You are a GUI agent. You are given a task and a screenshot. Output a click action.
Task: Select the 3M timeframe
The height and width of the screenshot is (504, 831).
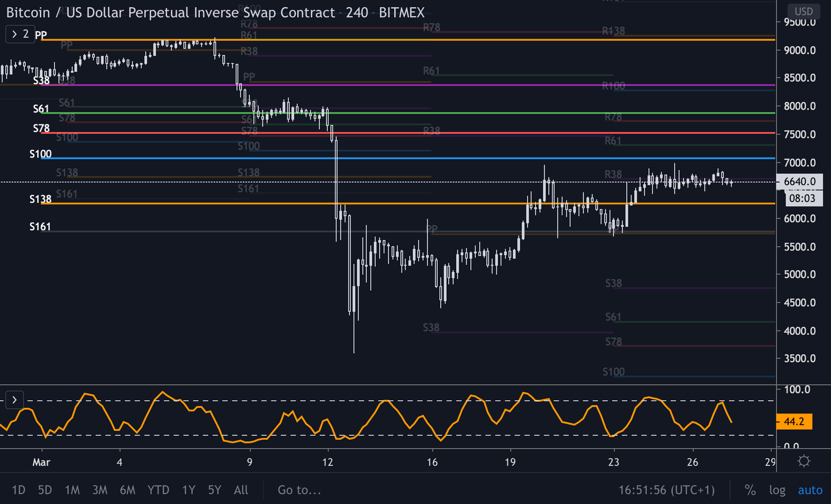pyautogui.click(x=99, y=489)
